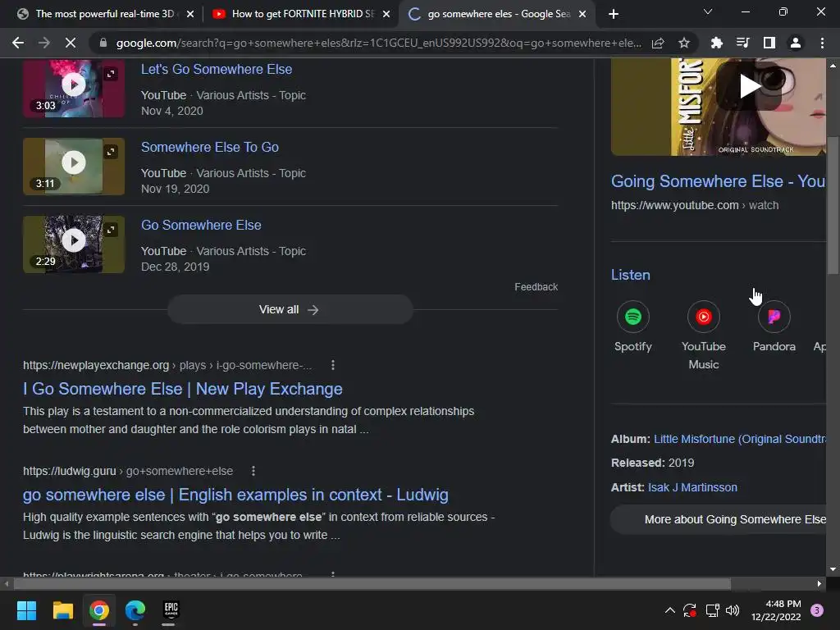Viewport: 840px width, 630px height.
Task: Bookmark this page with the star icon
Action: coord(684,43)
